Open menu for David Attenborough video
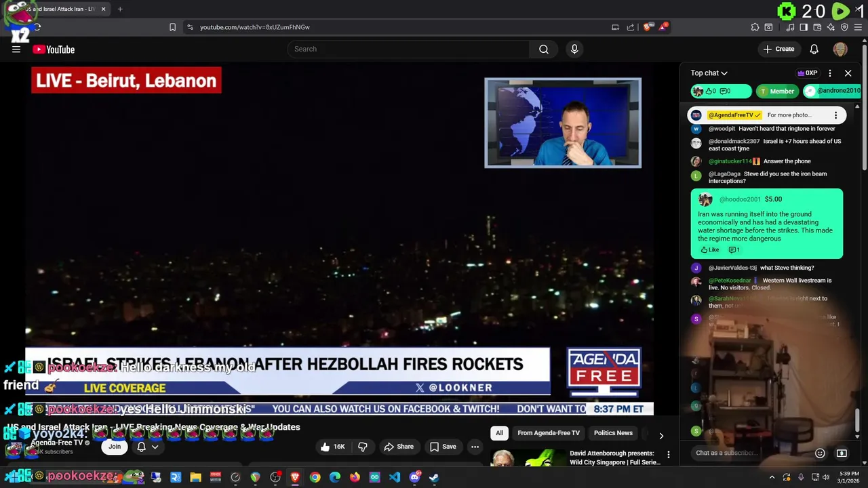The image size is (868, 488). coord(668,455)
